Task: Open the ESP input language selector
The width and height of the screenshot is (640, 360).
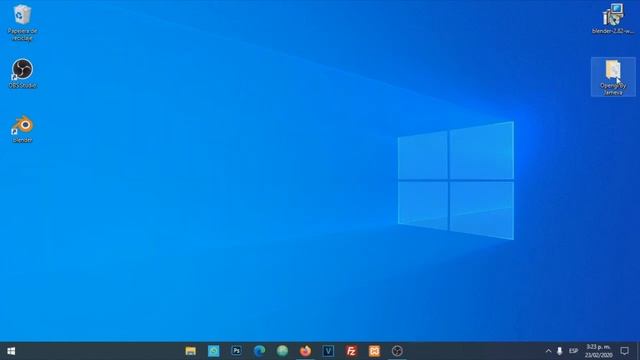Action: (573, 351)
